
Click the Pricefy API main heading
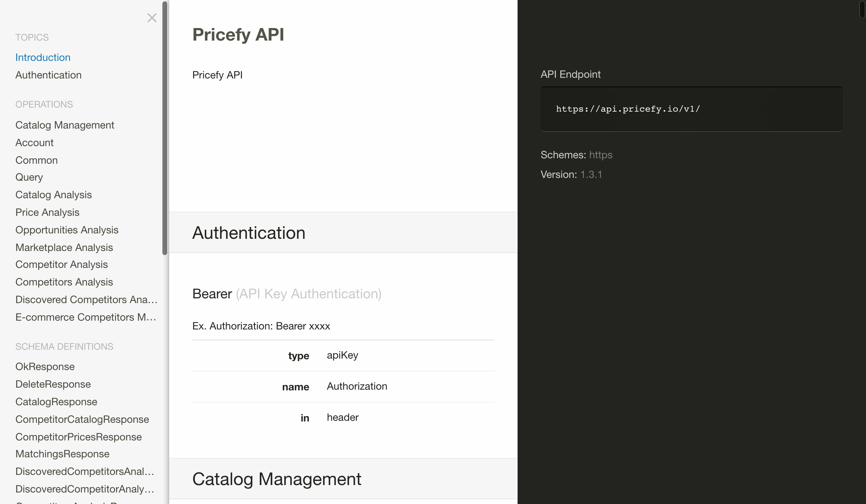coord(238,35)
